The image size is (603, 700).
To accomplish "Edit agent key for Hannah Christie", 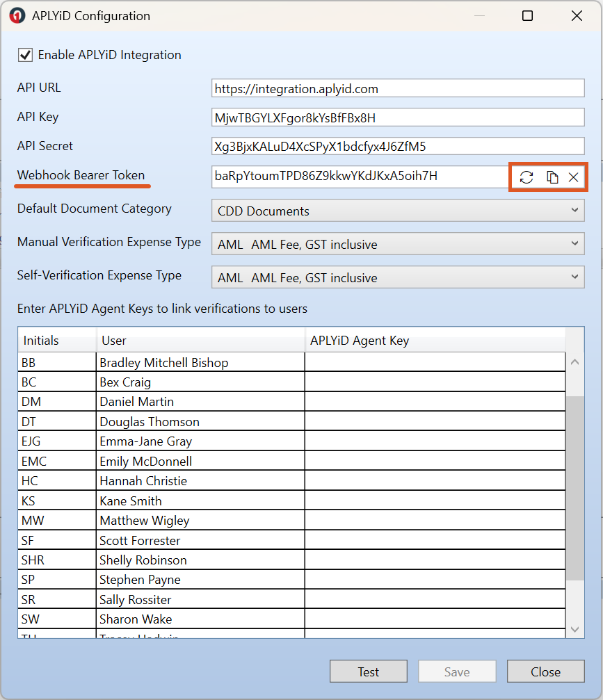I will pos(435,480).
